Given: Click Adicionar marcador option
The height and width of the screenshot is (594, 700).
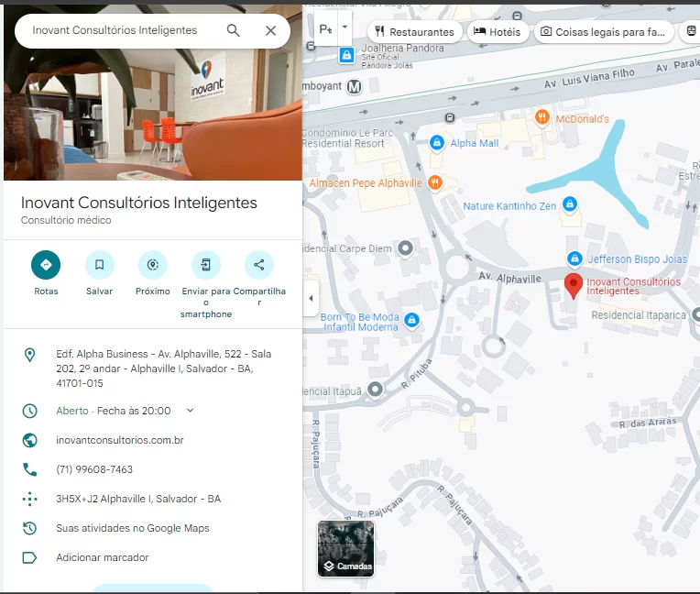Looking at the screenshot, I should (x=103, y=557).
